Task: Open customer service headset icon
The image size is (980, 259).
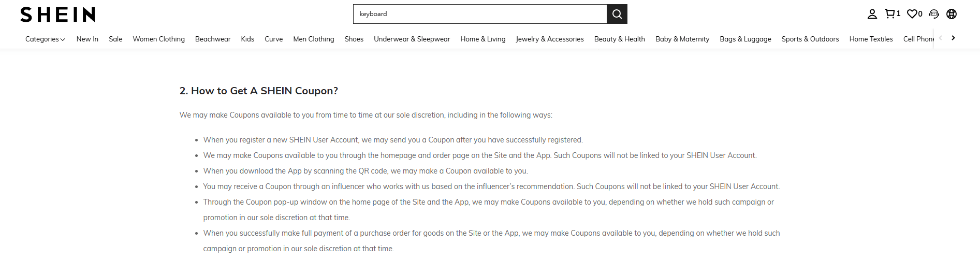Action: [x=934, y=14]
